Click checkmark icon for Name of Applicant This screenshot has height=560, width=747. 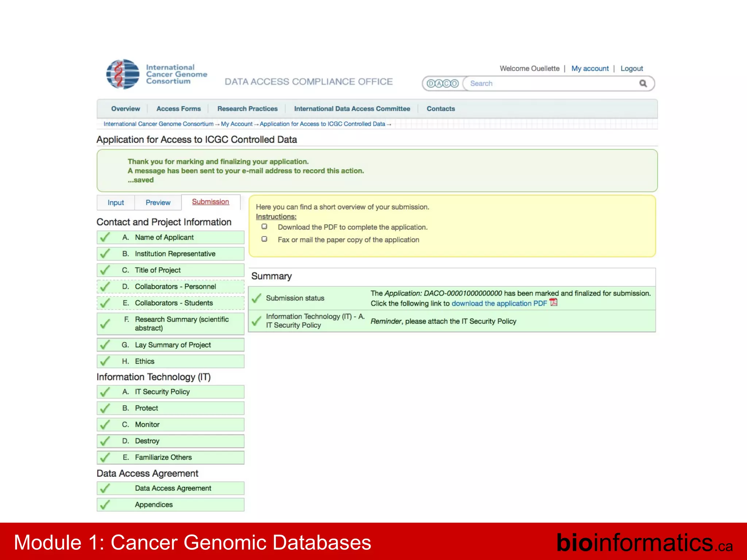click(105, 237)
